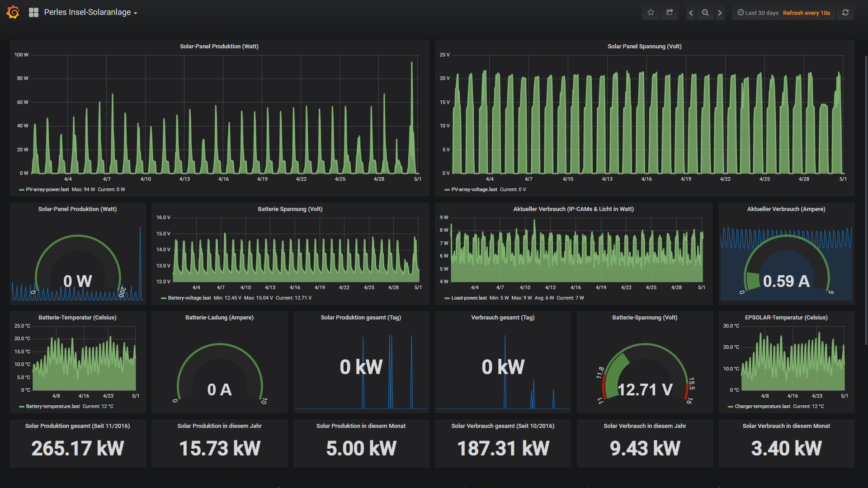This screenshot has width=868, height=488.
Task: Toggle Battery-voltage.last legend series
Action: [x=189, y=298]
